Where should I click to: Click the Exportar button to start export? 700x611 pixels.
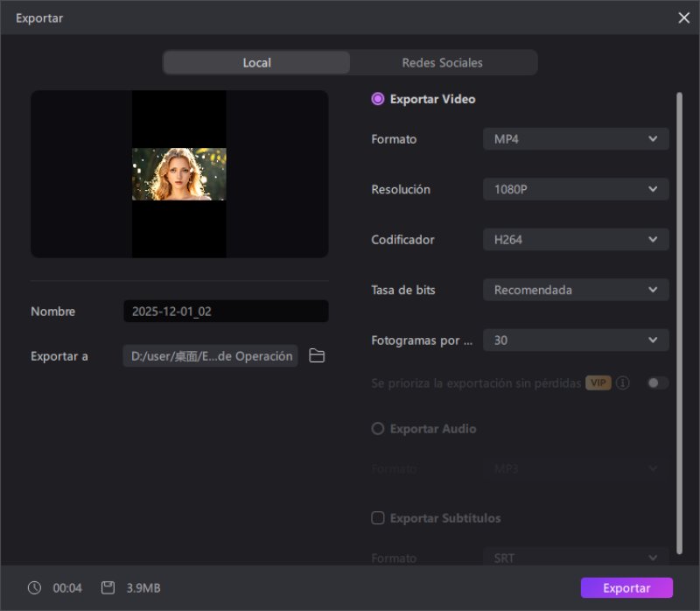click(626, 587)
